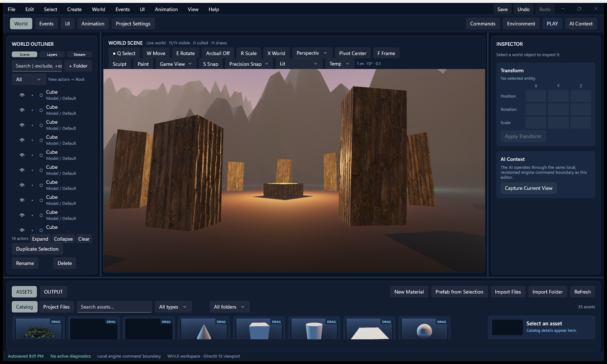Add a new folder with + Folder

78,66
